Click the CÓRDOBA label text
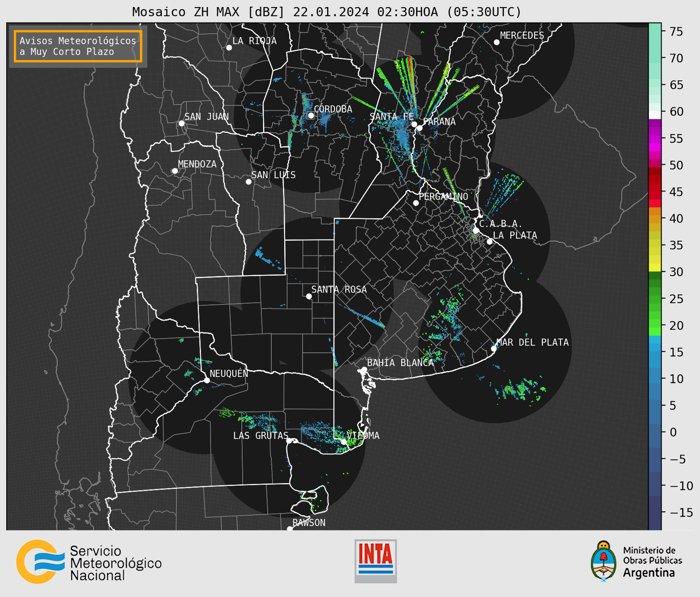This screenshot has width=700, height=597. (333, 109)
